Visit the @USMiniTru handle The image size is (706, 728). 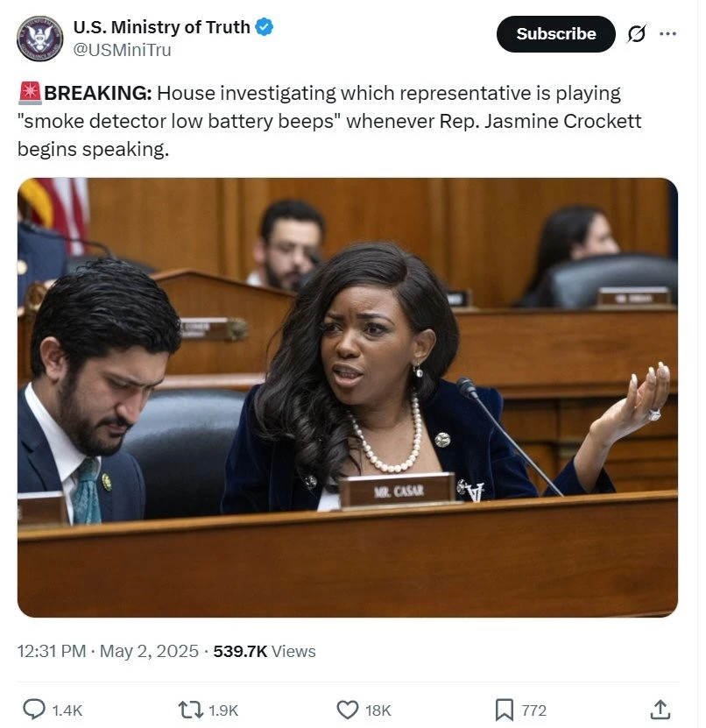(x=122, y=50)
